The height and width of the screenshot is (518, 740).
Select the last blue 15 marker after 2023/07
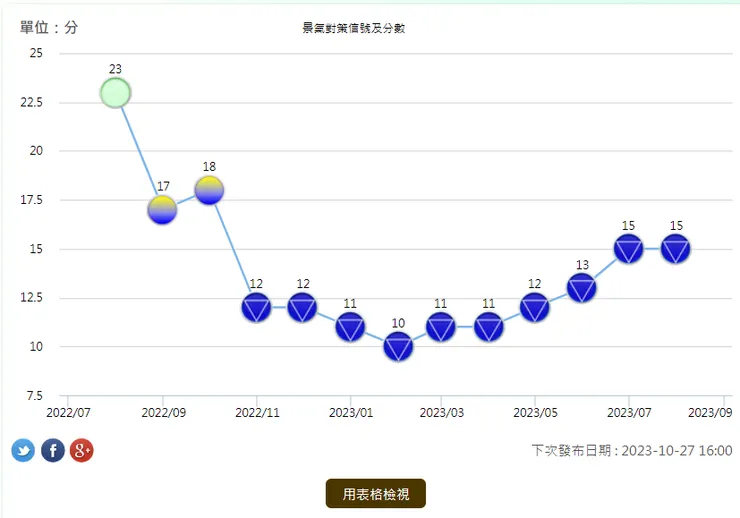click(676, 249)
